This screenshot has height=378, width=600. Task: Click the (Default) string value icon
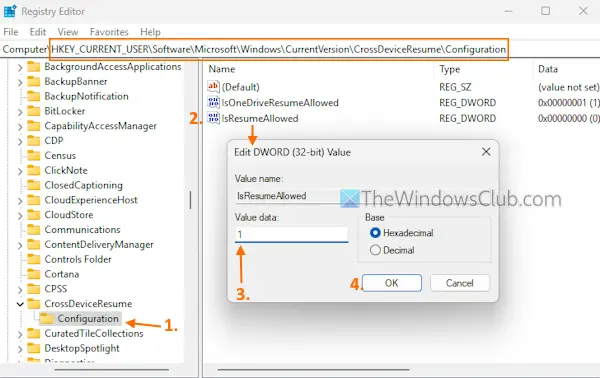213,86
